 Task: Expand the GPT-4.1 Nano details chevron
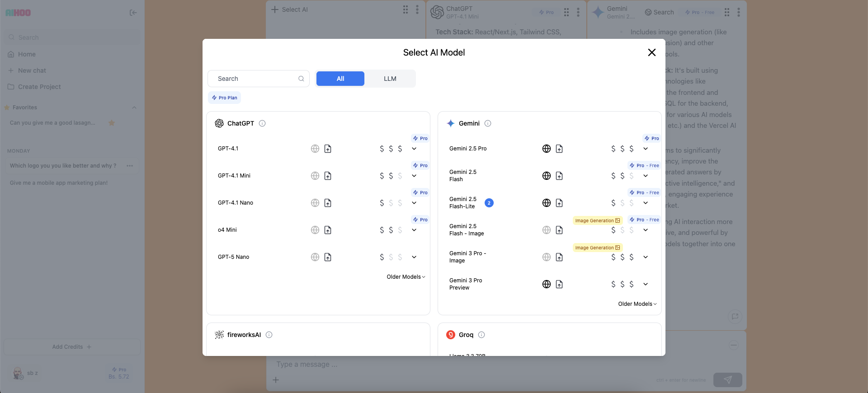[x=414, y=203]
